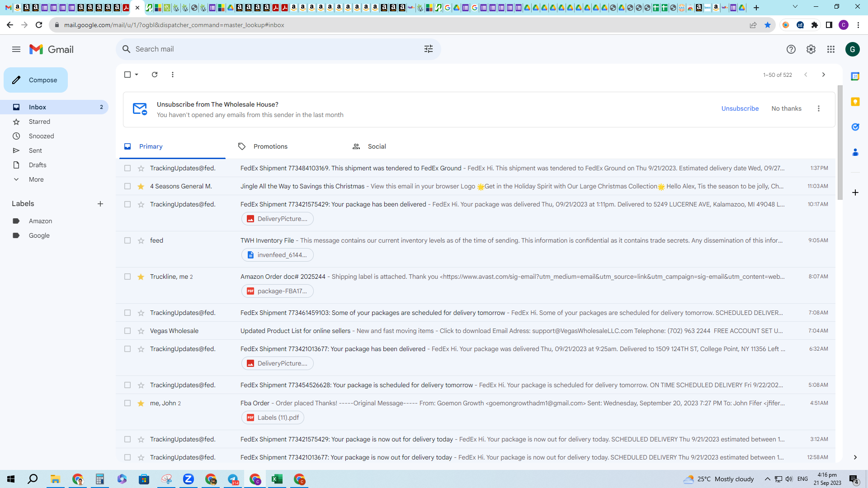This screenshot has height=488, width=868.
Task: Create a new label with plus icon
Action: (100, 204)
